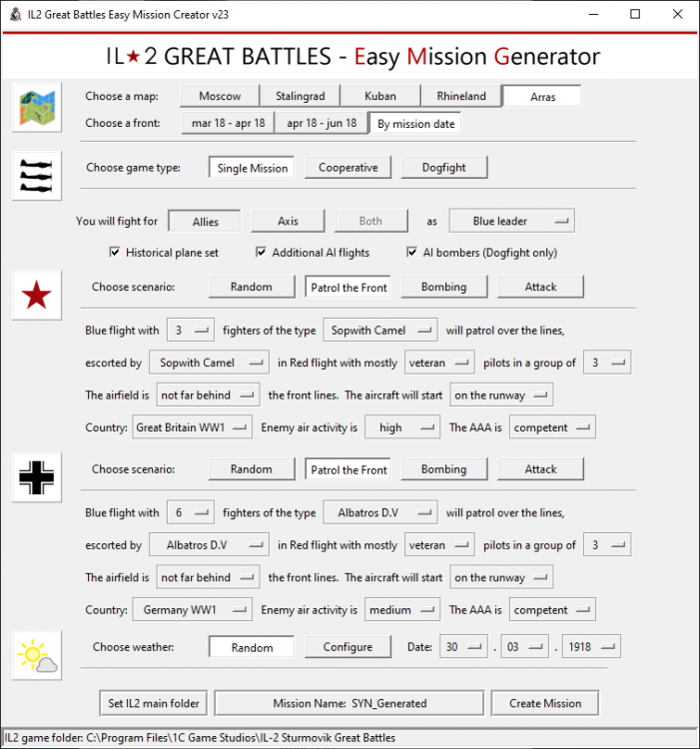Open Allies blue flight count dropdown showing 3
The width and height of the screenshot is (700, 749).
(191, 331)
